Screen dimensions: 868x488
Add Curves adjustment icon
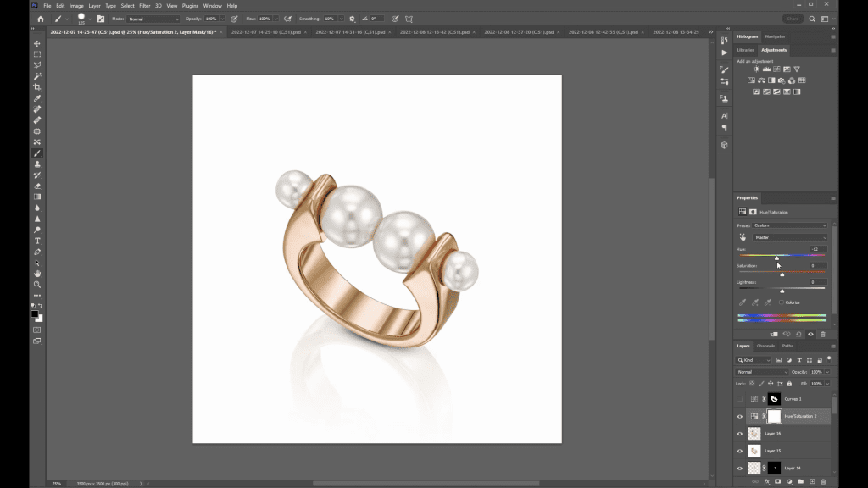[776, 69]
